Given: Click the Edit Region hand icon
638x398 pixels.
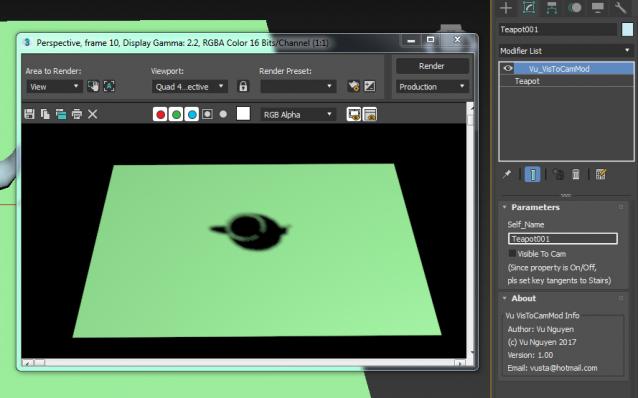Looking at the screenshot, I should pyautogui.click(x=93, y=86).
